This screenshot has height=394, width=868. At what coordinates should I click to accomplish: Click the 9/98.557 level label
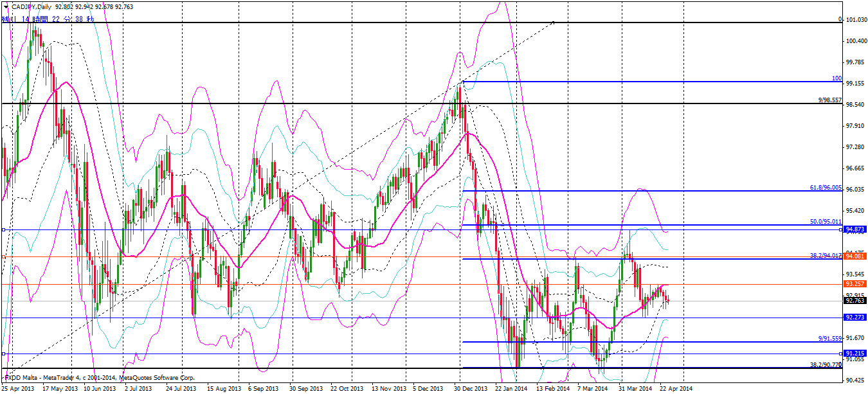click(x=830, y=100)
